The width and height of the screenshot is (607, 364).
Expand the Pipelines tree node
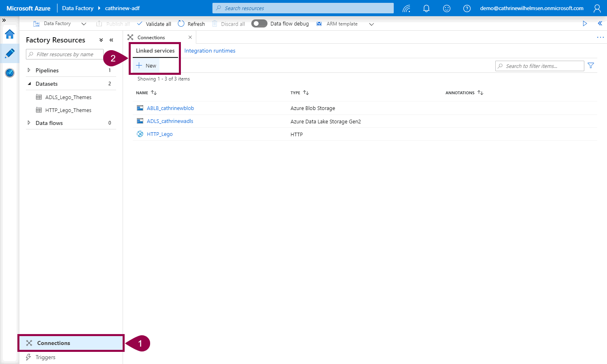29,70
